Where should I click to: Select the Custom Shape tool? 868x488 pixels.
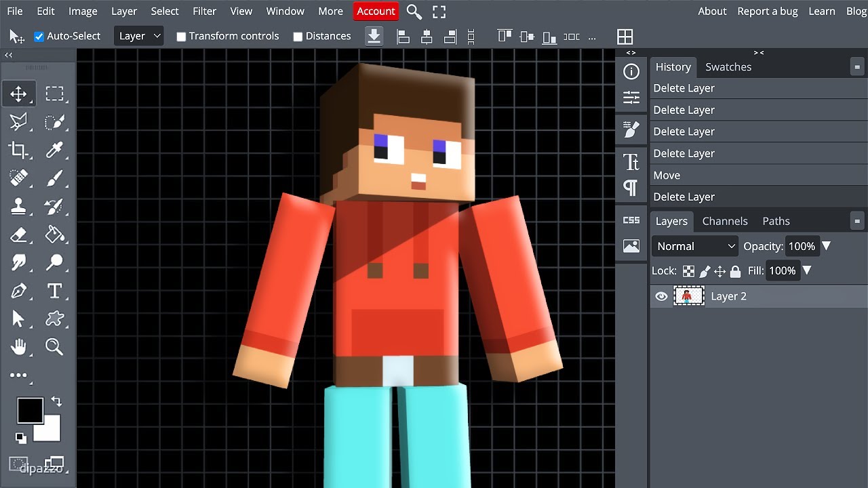click(x=54, y=319)
